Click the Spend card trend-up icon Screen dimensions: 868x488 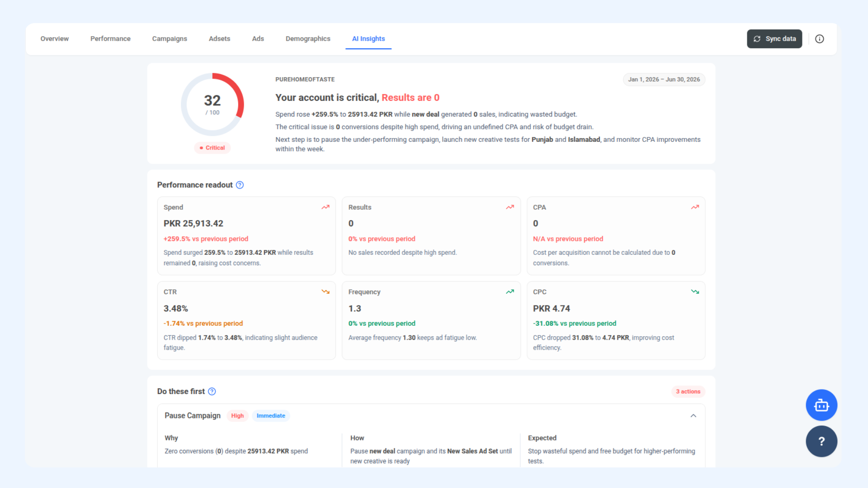(325, 207)
